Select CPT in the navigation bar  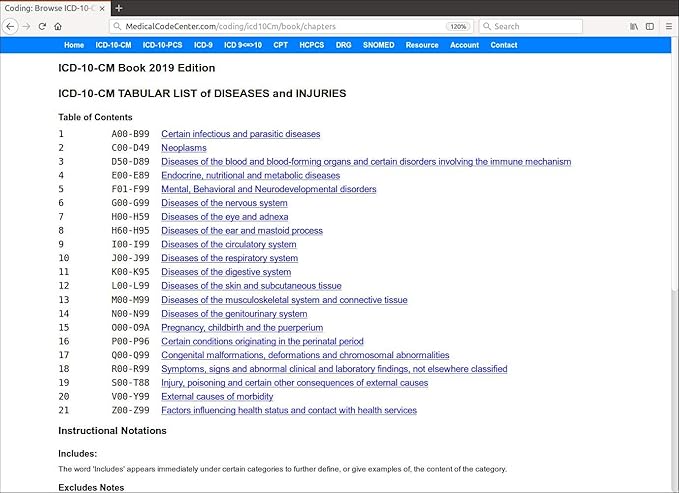tap(281, 45)
